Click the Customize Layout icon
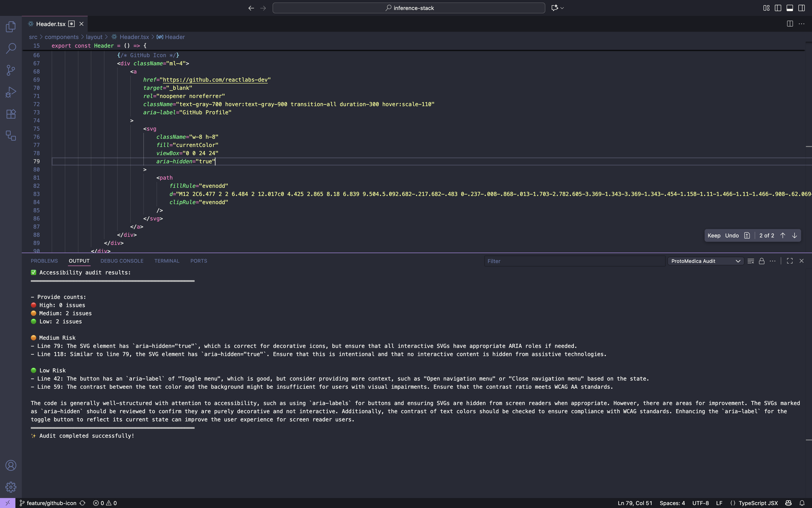Viewport: 812px width, 508px height. pyautogui.click(x=766, y=8)
